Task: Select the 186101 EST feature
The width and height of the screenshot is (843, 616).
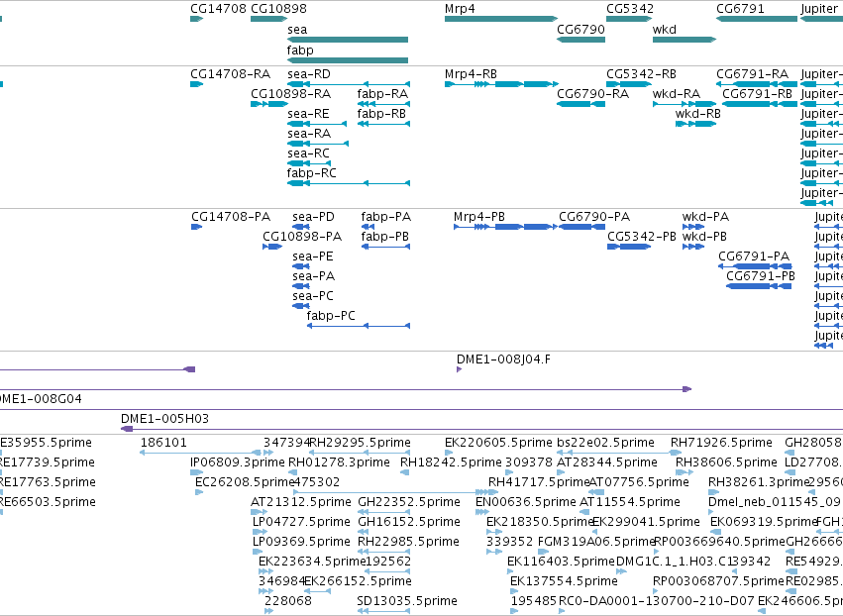Action: (x=200, y=453)
